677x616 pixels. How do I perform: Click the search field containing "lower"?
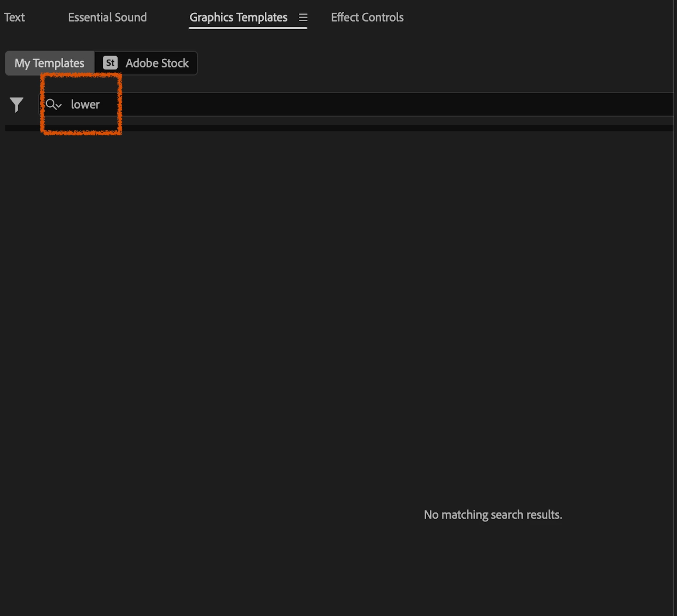click(357, 104)
